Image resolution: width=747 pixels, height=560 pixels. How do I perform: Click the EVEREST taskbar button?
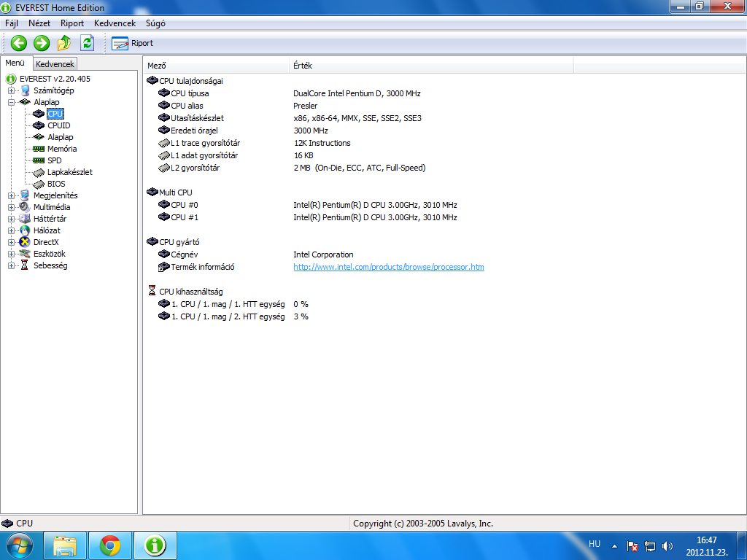155,545
